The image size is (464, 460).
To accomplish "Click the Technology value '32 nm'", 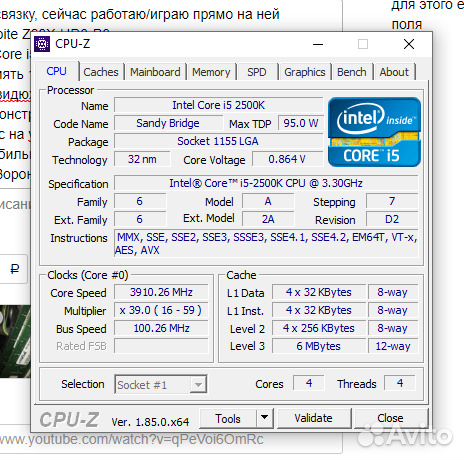I will click(142, 159).
